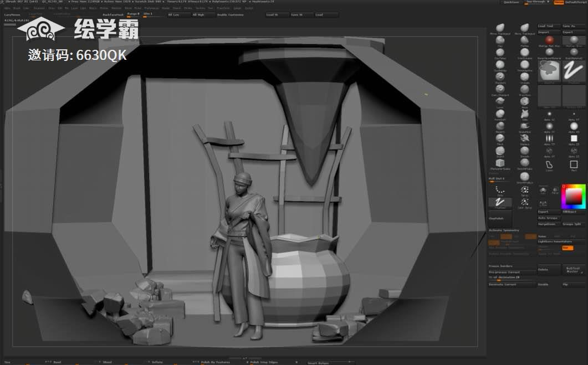
Task: Open the Preferences menu
Action: coord(152,8)
